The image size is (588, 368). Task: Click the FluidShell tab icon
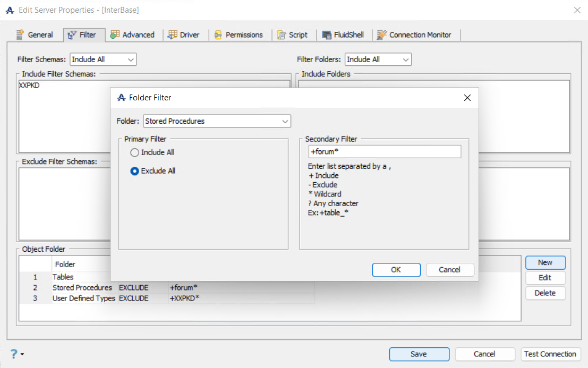pos(326,35)
